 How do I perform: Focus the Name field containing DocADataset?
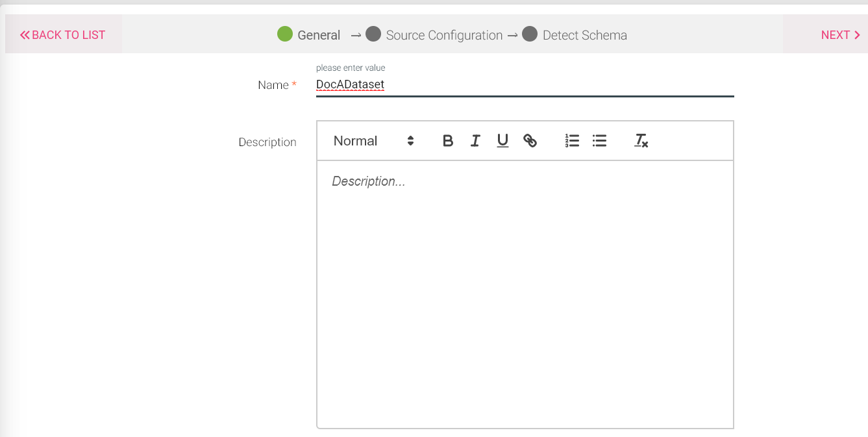(524, 85)
